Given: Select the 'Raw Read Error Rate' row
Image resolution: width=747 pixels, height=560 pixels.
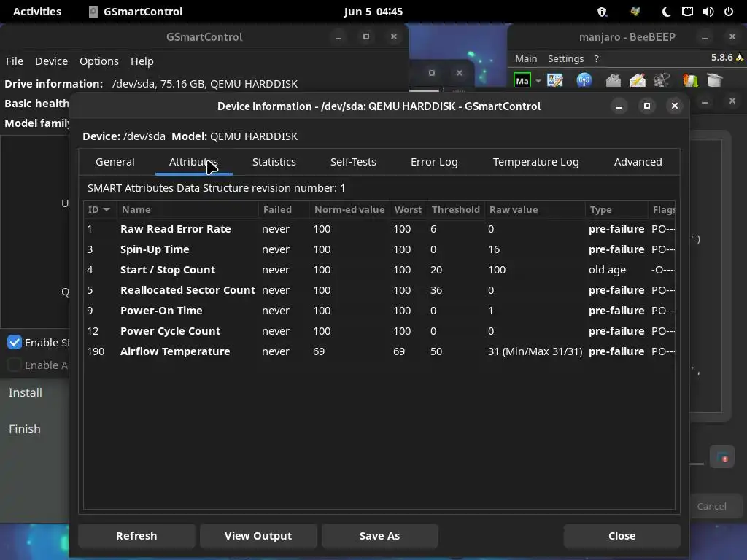Looking at the screenshot, I should pyautogui.click(x=379, y=229).
